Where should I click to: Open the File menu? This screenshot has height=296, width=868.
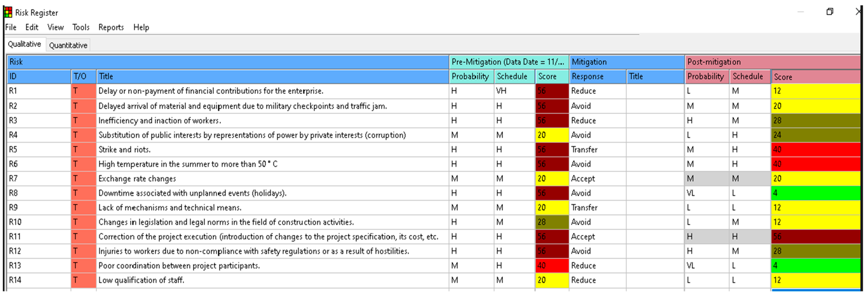pos(11,27)
